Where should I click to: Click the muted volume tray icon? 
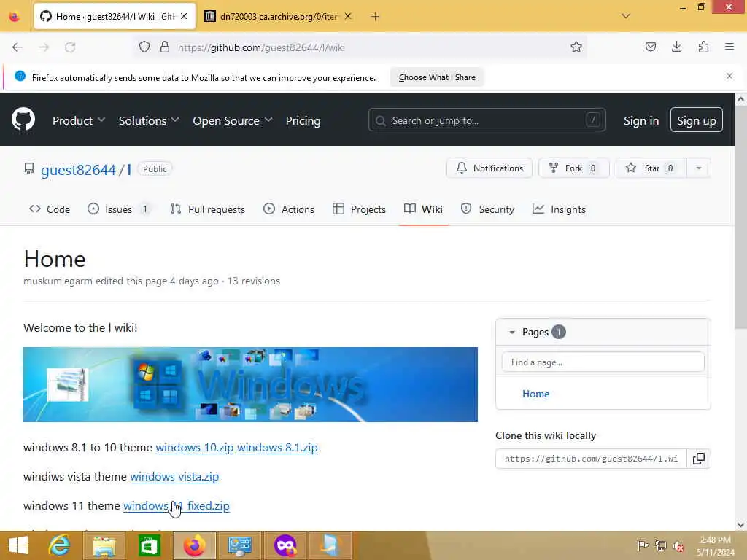coord(678,545)
